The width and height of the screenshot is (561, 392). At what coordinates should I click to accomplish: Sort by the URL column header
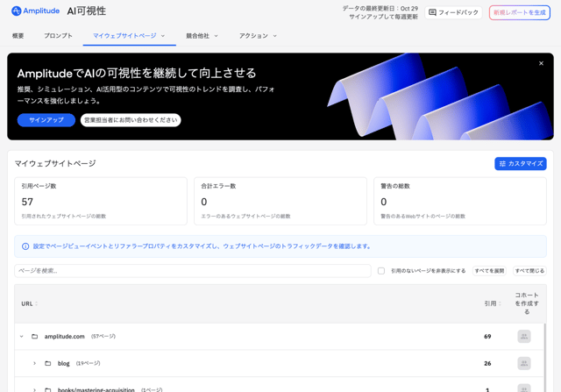[29, 303]
